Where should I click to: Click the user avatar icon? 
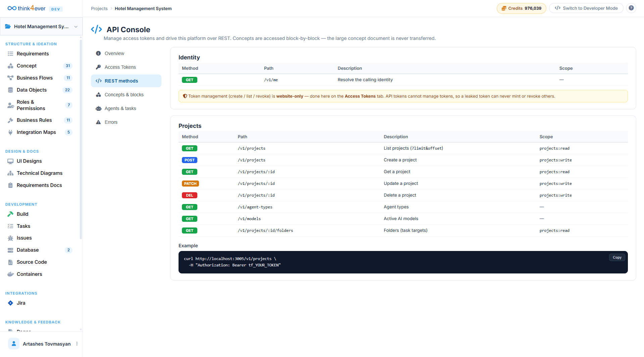[x=14, y=344]
